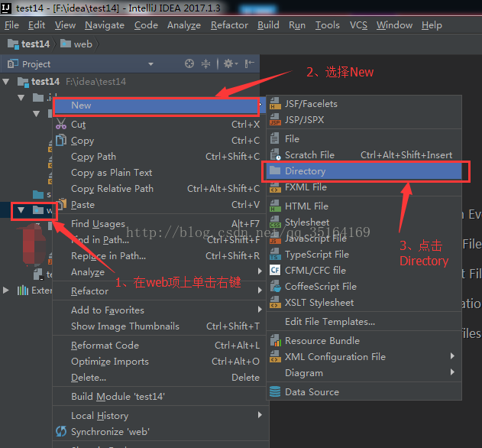Click Hide Project panel icon
The image size is (482, 448).
coord(249,63)
